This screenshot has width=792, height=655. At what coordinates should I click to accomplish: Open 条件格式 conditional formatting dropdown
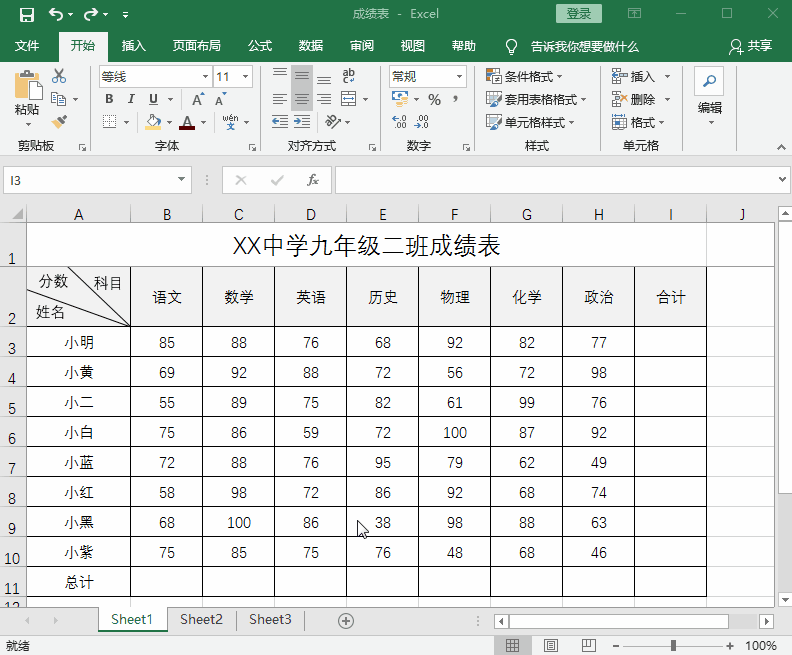[524, 76]
